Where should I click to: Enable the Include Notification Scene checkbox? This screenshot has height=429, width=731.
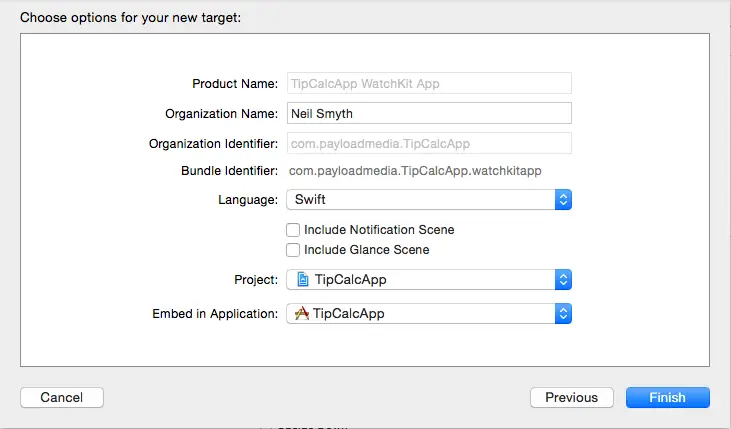tap(294, 230)
